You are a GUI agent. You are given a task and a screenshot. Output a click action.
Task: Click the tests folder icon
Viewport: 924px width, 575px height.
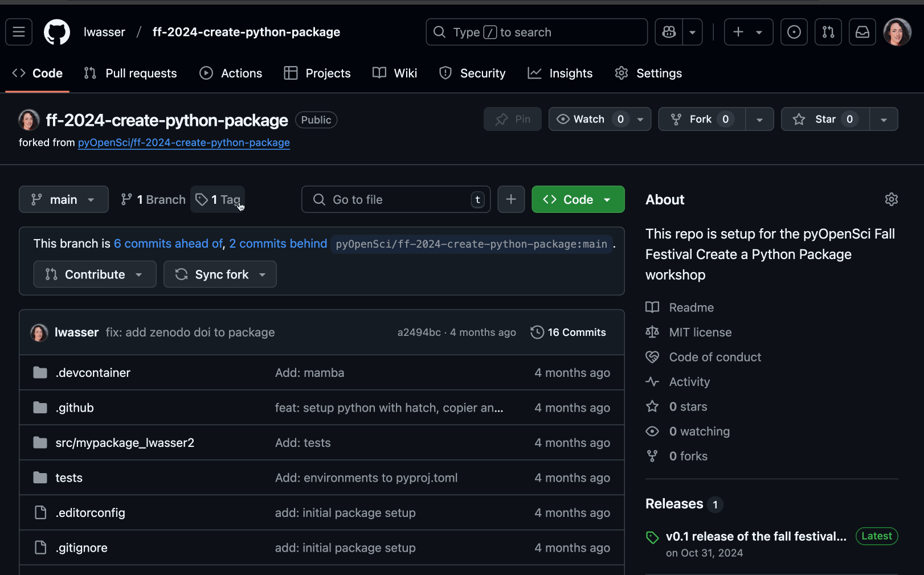pos(40,478)
